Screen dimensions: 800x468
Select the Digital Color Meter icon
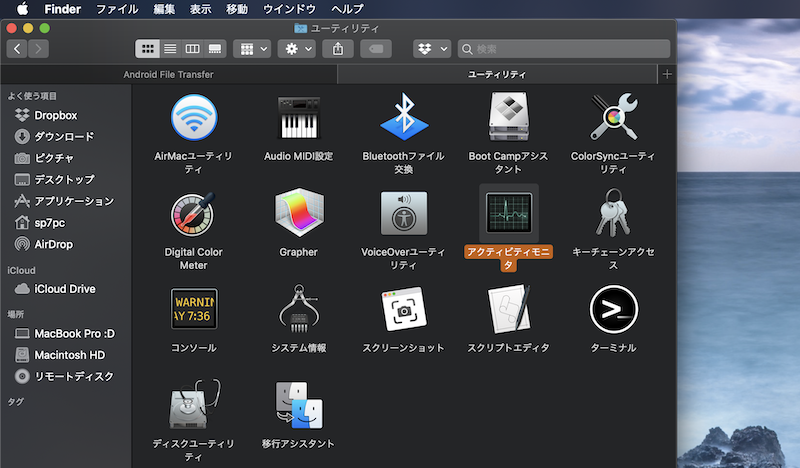coord(193,213)
